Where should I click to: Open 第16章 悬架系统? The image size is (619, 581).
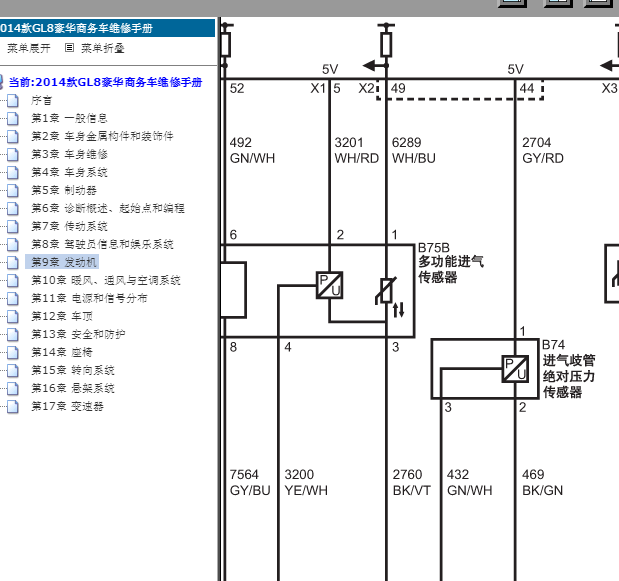(73, 388)
